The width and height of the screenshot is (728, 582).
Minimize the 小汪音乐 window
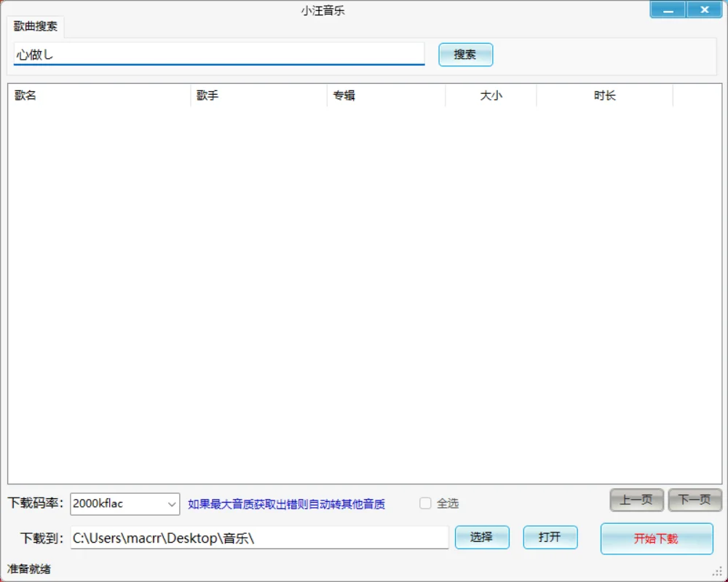point(667,9)
